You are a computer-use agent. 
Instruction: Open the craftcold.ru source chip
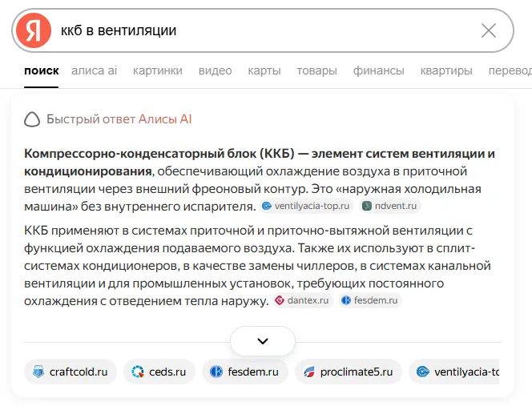[71, 372]
